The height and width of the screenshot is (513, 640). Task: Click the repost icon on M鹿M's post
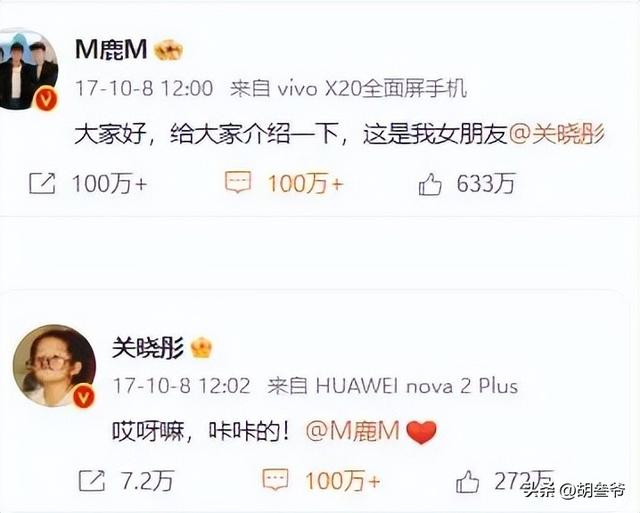(42, 183)
